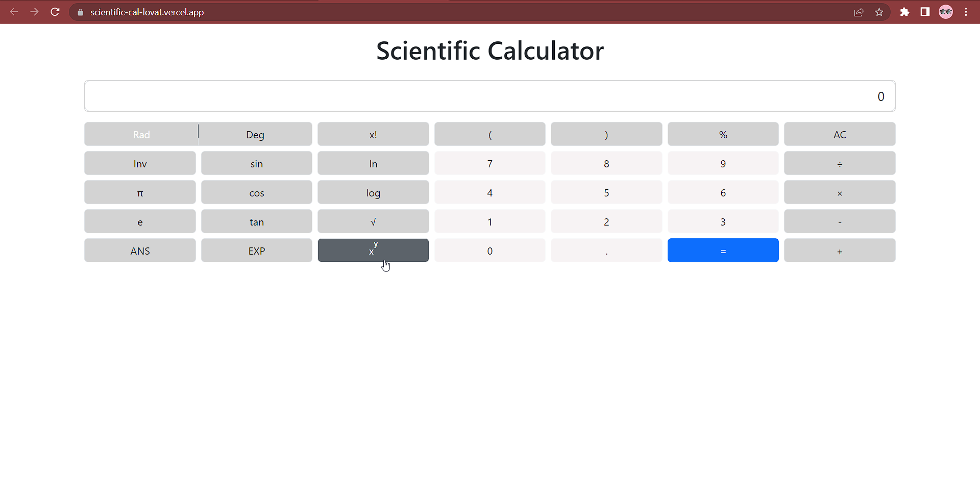Insert Euler's number e
The height and width of the screenshot is (499, 980).
(x=140, y=221)
